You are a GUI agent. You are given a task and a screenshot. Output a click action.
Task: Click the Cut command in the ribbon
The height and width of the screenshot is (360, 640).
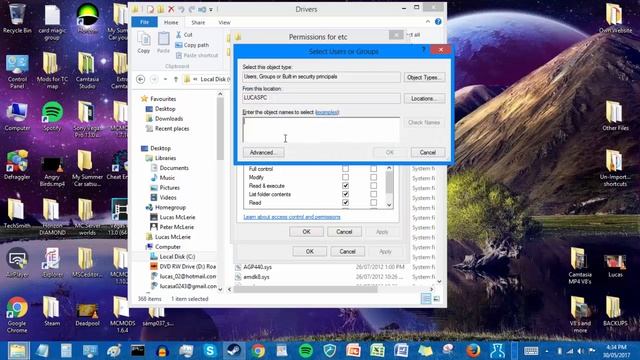coord(184,35)
